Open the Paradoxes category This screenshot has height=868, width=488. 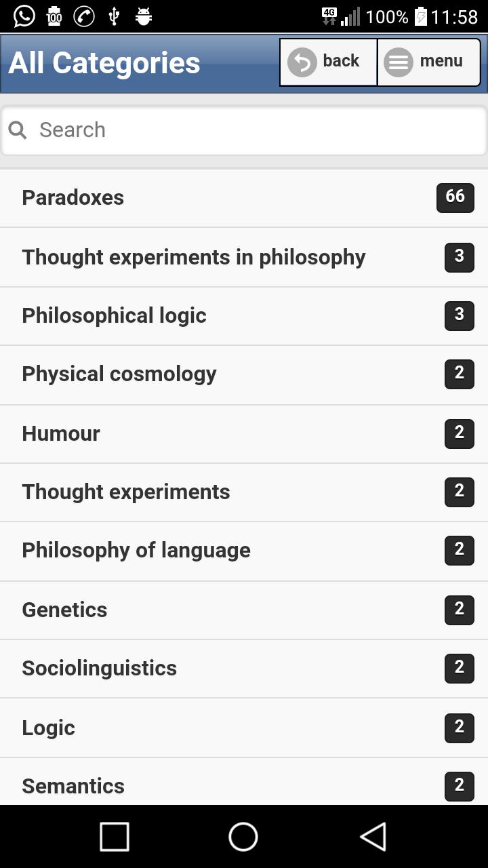[x=244, y=198]
